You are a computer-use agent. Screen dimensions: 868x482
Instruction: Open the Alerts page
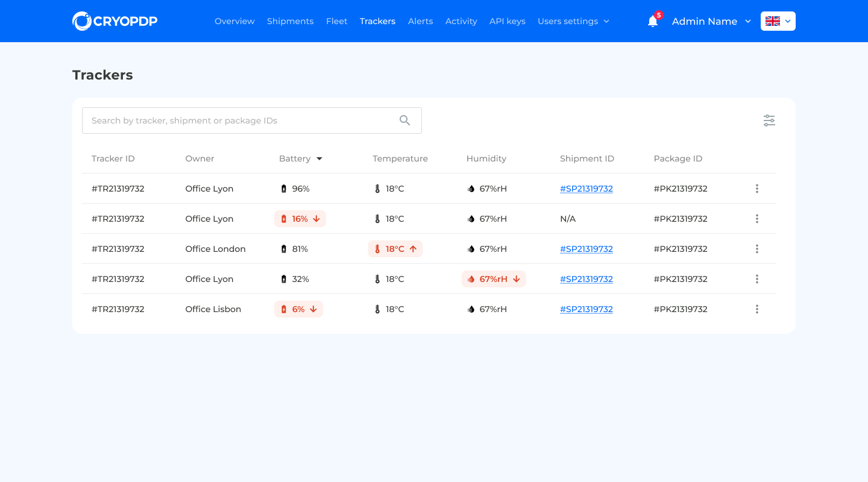coord(421,21)
